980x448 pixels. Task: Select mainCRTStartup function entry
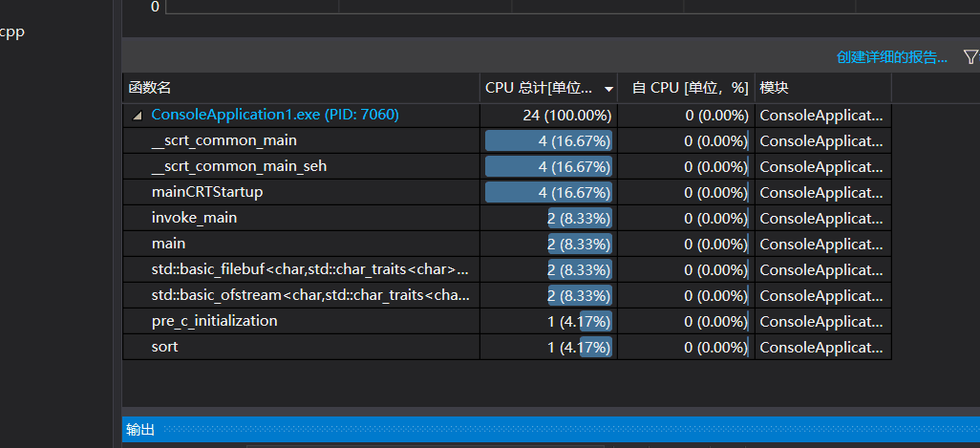[207, 192]
